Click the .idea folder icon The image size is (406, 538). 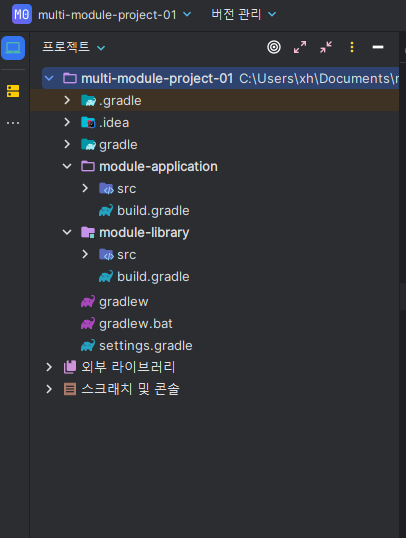pyautogui.click(x=88, y=122)
